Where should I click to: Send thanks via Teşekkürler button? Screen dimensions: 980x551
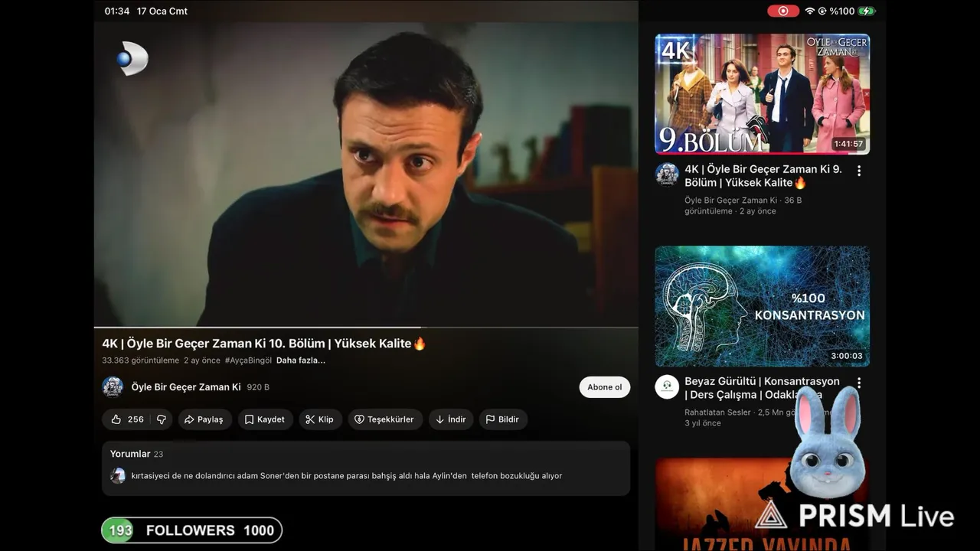pos(384,419)
